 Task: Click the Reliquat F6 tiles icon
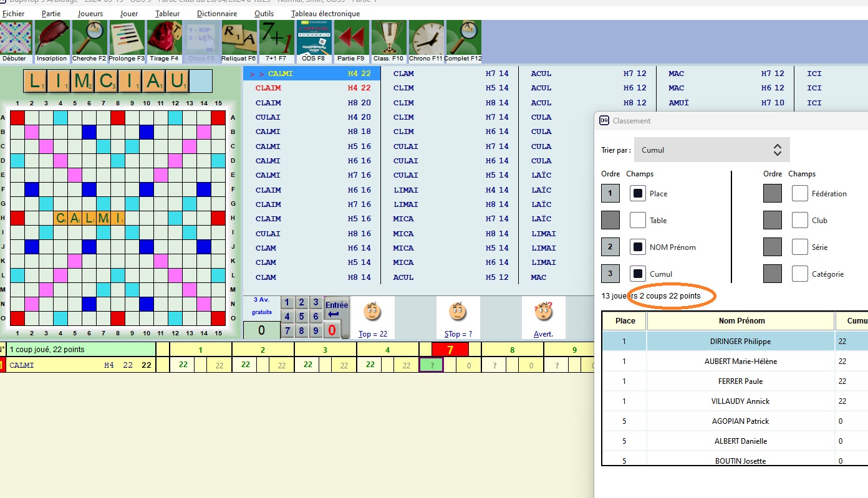[239, 39]
